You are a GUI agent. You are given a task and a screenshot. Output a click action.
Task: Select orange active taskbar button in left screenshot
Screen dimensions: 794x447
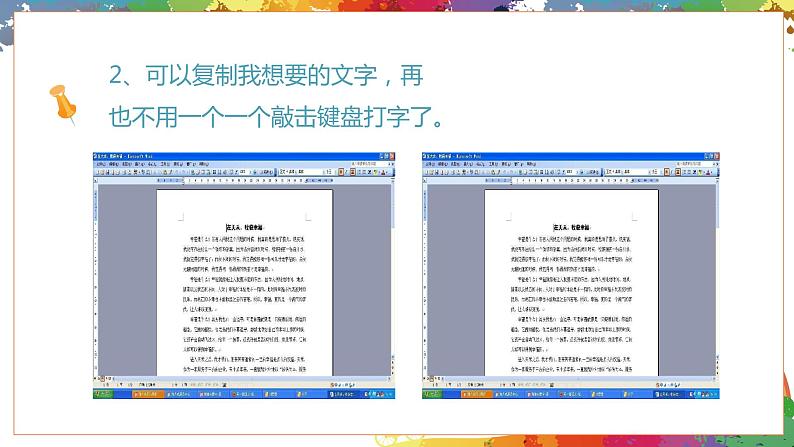148,394
